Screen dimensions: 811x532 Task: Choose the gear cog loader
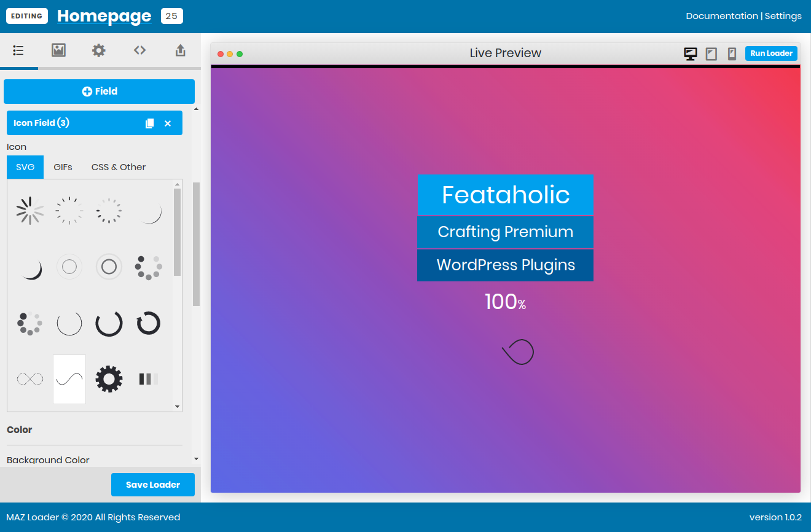click(x=109, y=379)
